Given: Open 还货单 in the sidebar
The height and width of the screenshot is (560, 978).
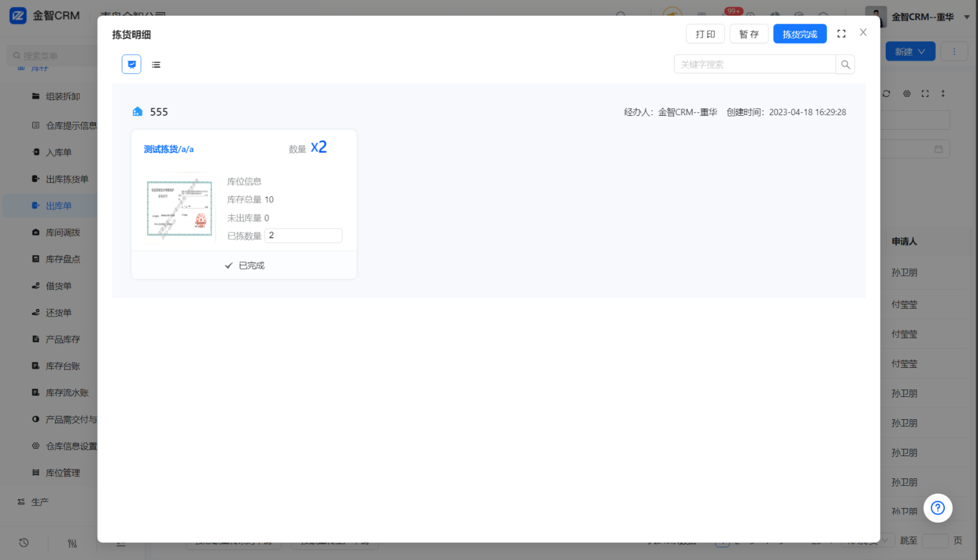Looking at the screenshot, I should point(59,313).
